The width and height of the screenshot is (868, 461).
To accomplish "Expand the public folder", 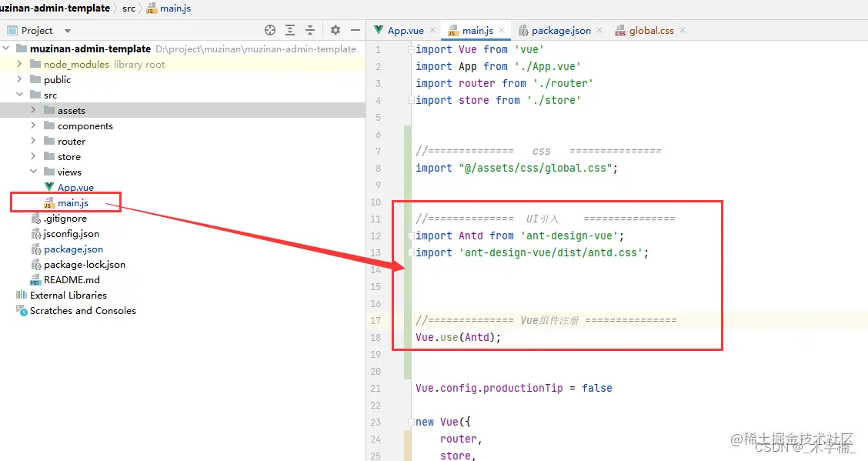I will point(19,80).
